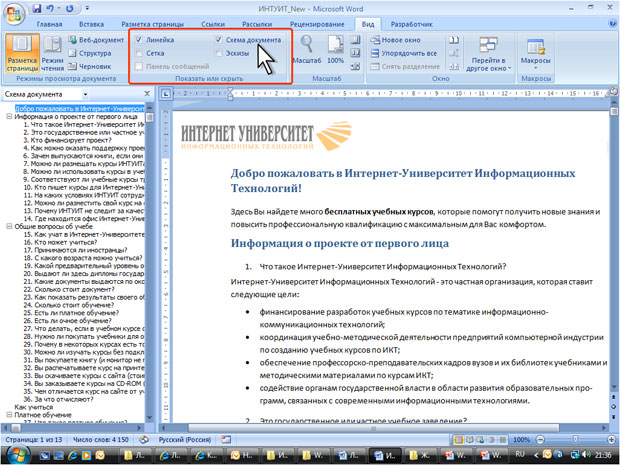Open the Схема документа pane dropdown
Image resolution: width=620 pixels, height=465 pixels.
pos(85,95)
